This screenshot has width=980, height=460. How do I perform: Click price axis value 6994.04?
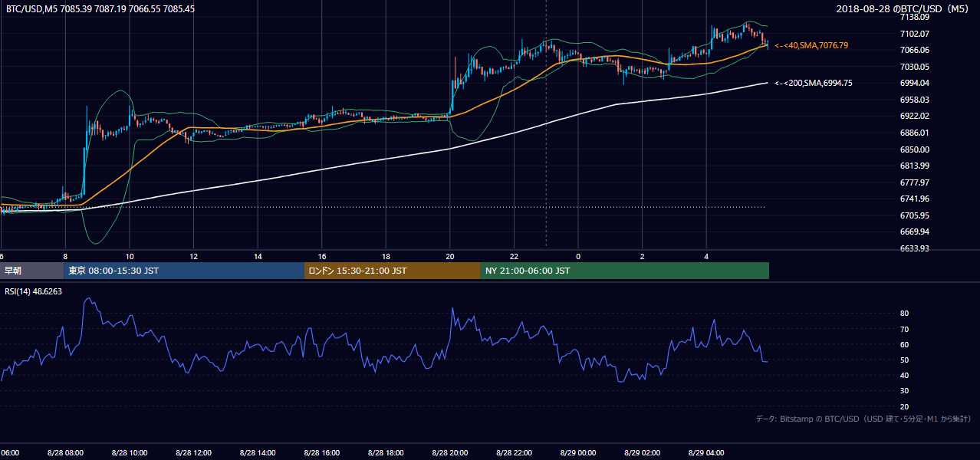coord(915,83)
